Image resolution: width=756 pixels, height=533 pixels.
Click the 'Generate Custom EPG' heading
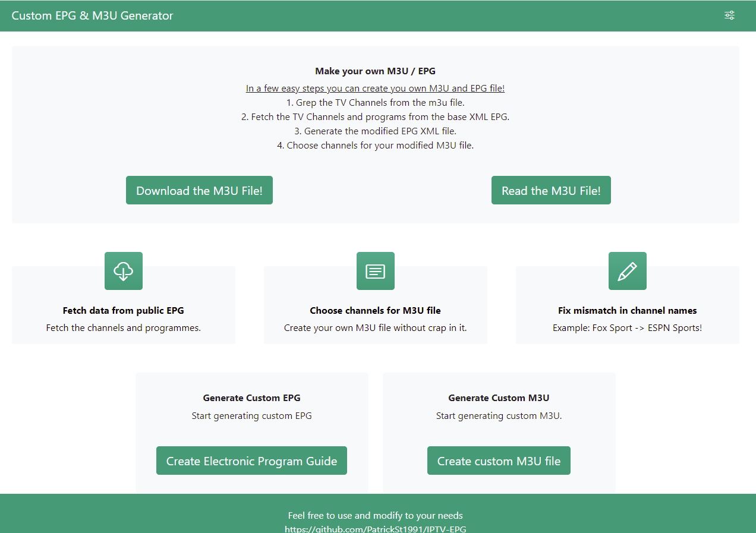pos(252,398)
